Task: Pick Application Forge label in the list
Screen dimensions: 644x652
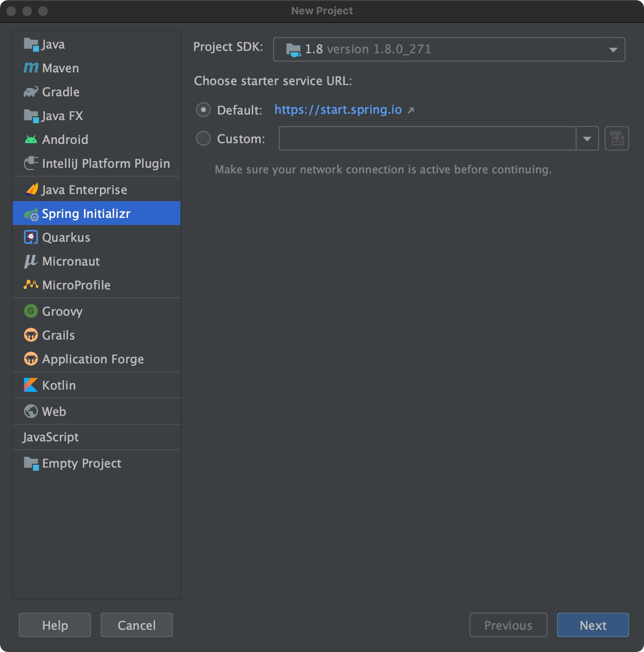Action: coord(93,359)
